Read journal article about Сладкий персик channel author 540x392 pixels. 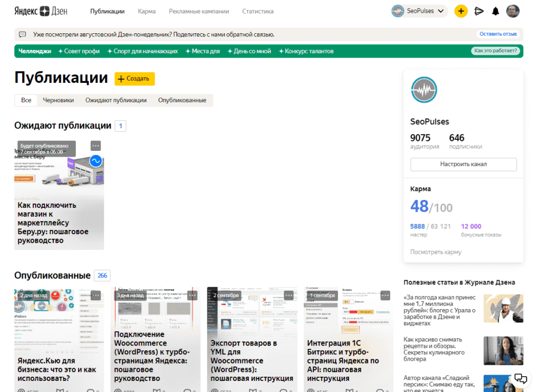(x=439, y=384)
